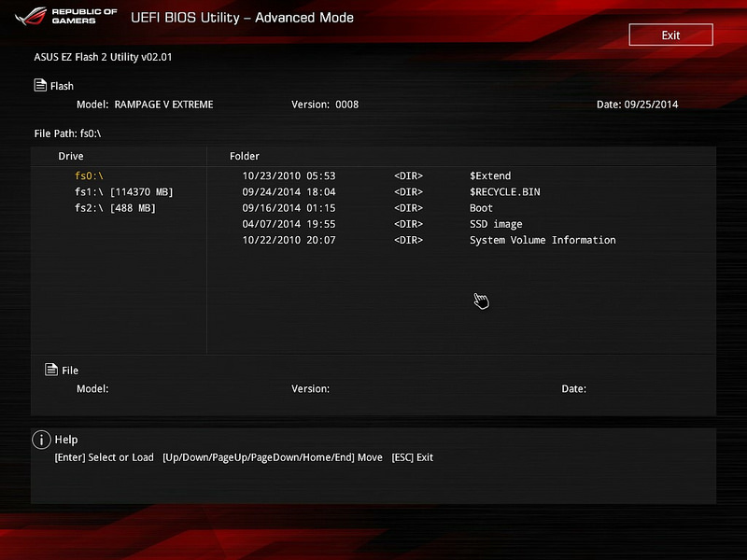Click the Help info icon
This screenshot has height=560, width=747.
(41, 440)
